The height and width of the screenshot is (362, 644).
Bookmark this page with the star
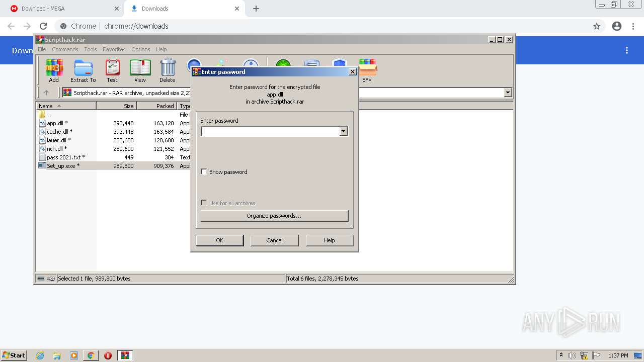[x=597, y=26]
